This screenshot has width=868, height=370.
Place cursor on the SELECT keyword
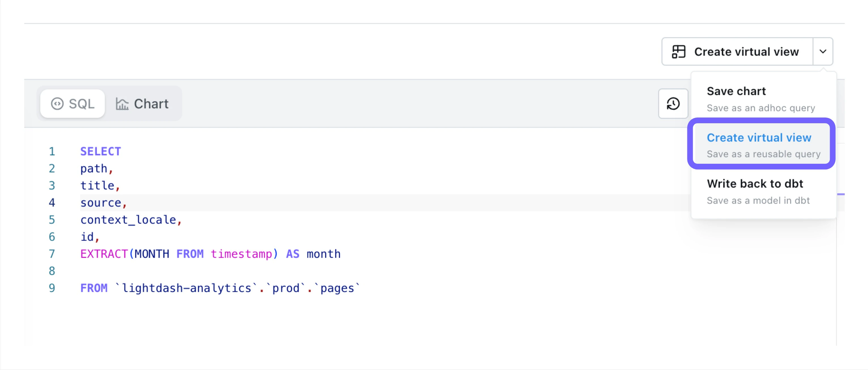coord(100,152)
